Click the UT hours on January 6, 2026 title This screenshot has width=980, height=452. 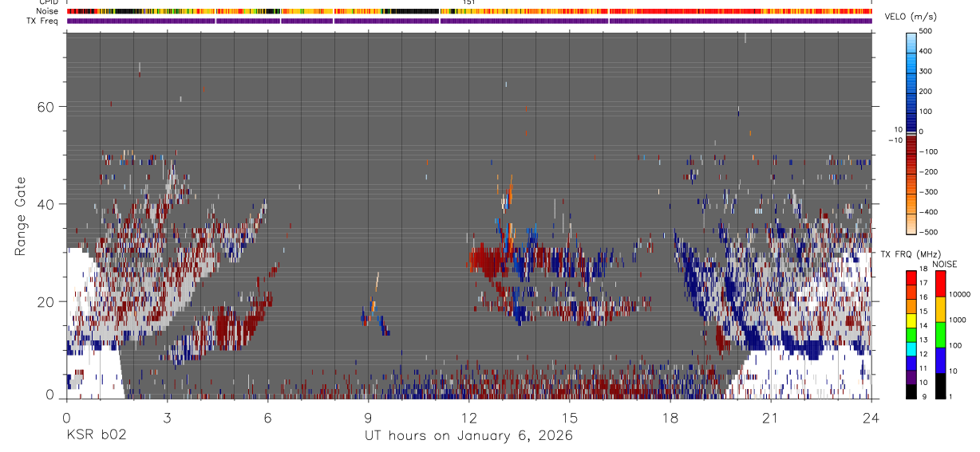(x=468, y=436)
